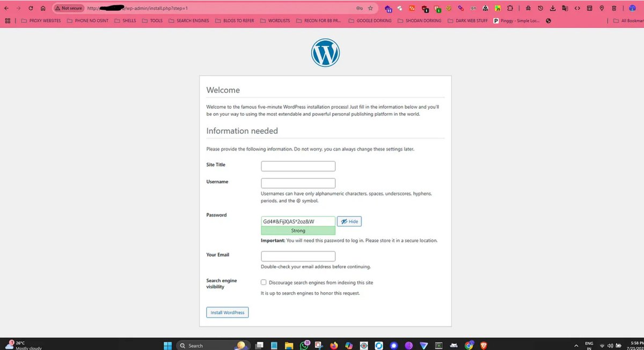Open Google Chrome from the taskbar
This screenshot has height=350, width=644.
[x=469, y=345]
